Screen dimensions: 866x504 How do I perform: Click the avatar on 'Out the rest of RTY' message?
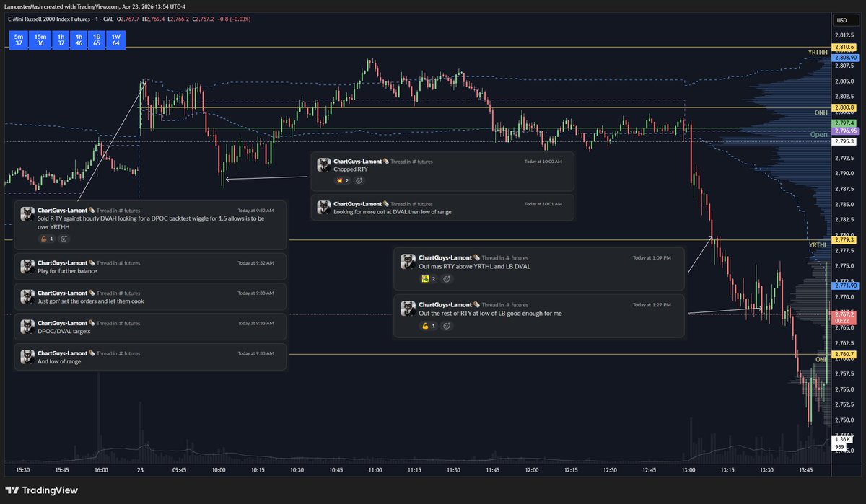[x=408, y=309]
